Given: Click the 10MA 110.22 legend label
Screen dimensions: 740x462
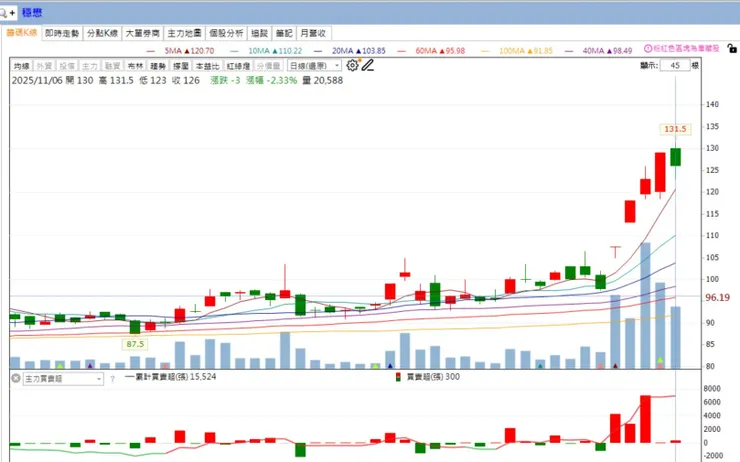Looking at the screenshot, I should point(275,50).
